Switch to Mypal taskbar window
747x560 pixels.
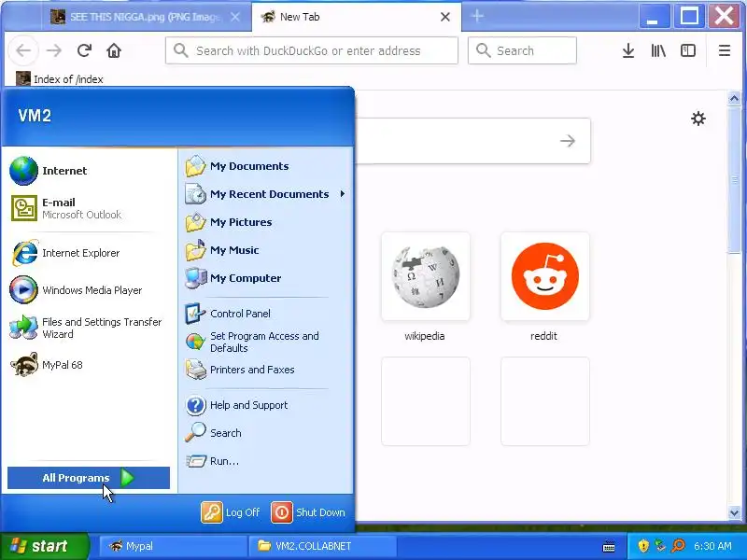coord(173,546)
